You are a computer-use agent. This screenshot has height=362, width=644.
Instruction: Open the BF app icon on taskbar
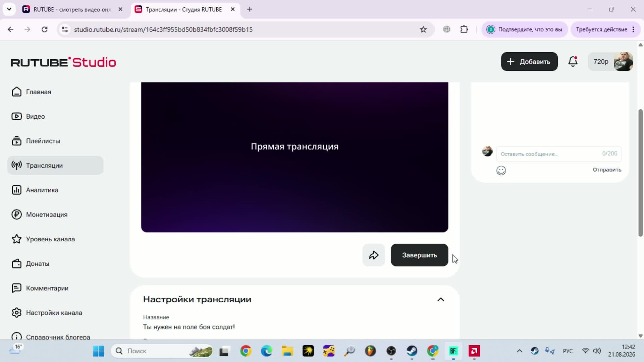pyautogui.click(x=453, y=351)
